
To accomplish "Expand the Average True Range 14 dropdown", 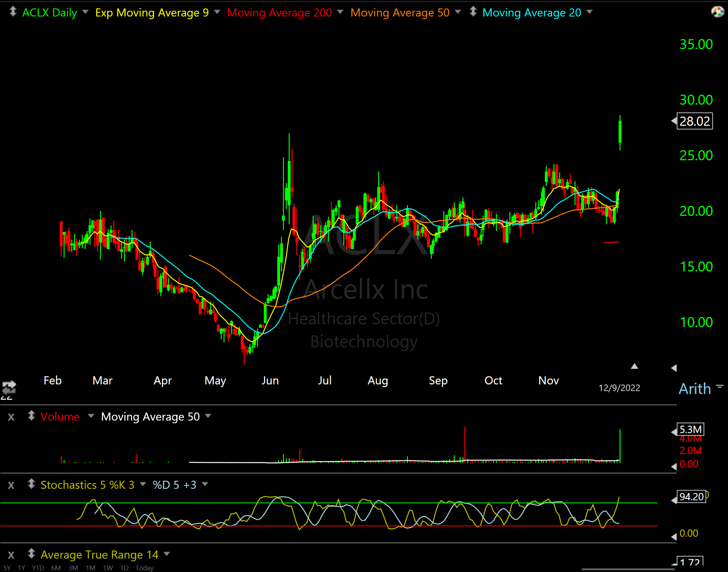I will pyautogui.click(x=167, y=554).
